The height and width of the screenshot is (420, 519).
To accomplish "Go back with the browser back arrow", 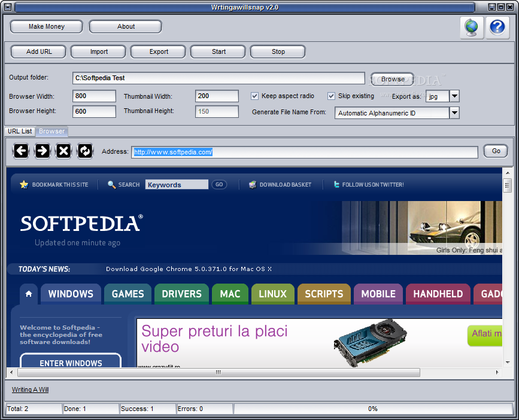I will [21, 151].
